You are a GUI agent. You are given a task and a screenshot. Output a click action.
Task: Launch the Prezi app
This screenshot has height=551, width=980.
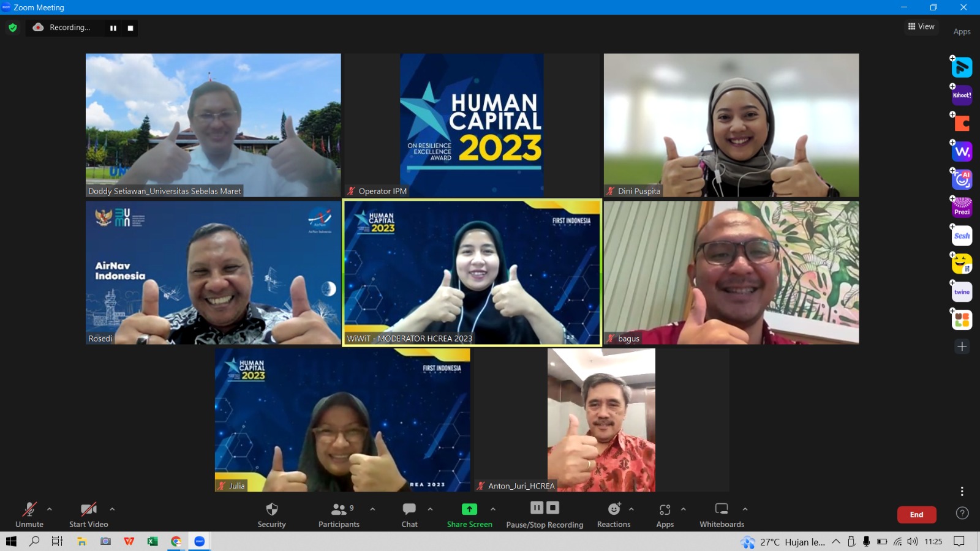(x=962, y=208)
